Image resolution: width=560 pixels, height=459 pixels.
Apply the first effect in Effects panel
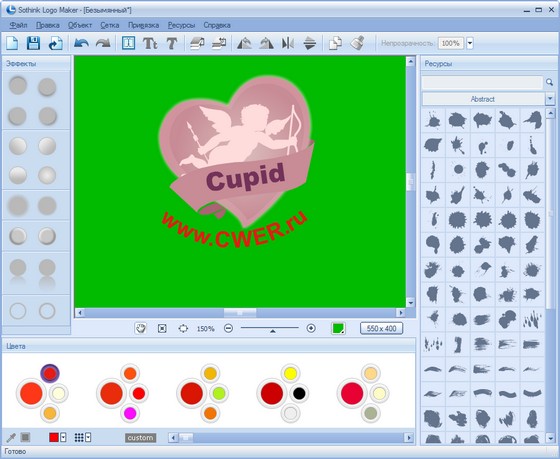click(x=18, y=86)
